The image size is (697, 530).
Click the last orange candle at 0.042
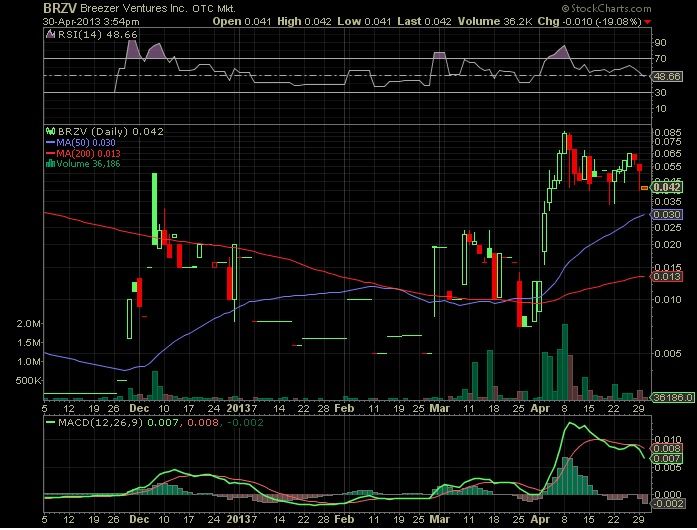pos(644,188)
